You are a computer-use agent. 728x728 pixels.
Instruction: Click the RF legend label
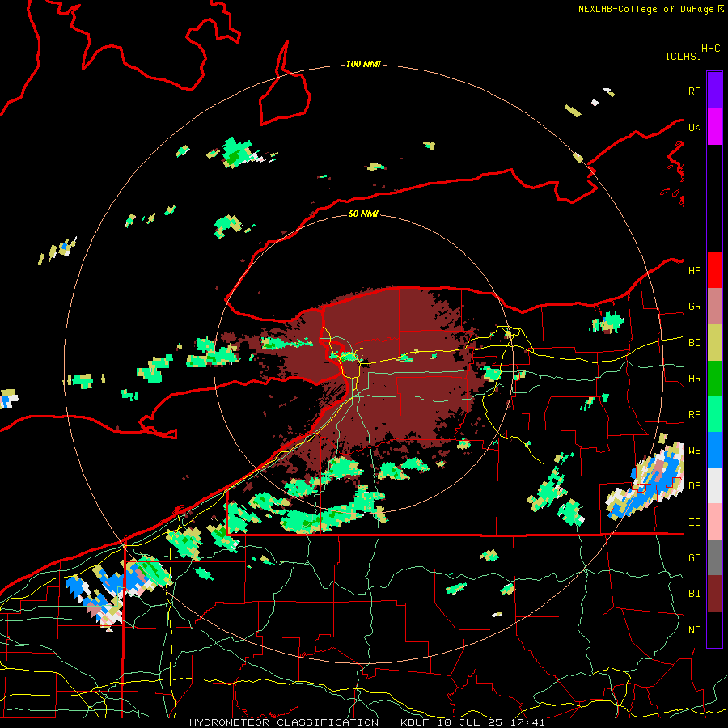(x=694, y=91)
